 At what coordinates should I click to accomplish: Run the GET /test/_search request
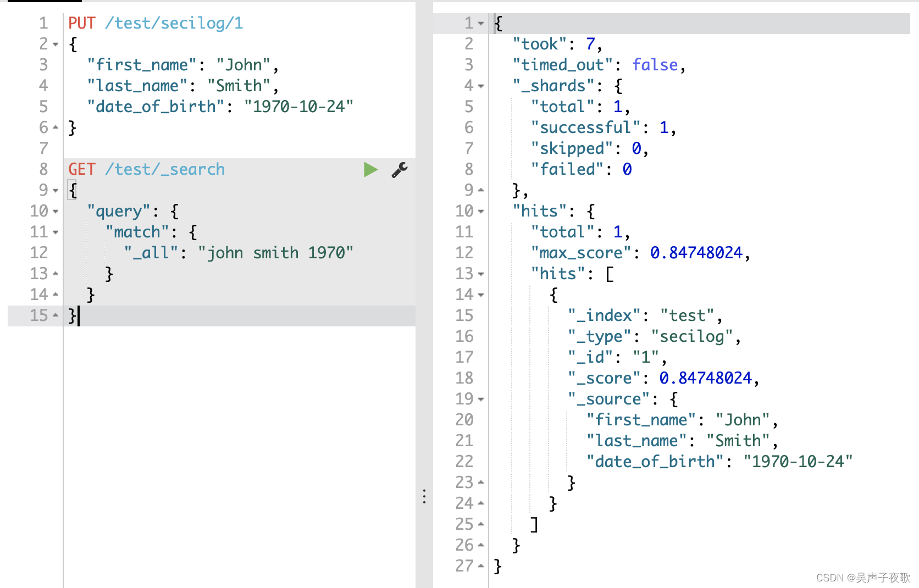click(x=370, y=169)
